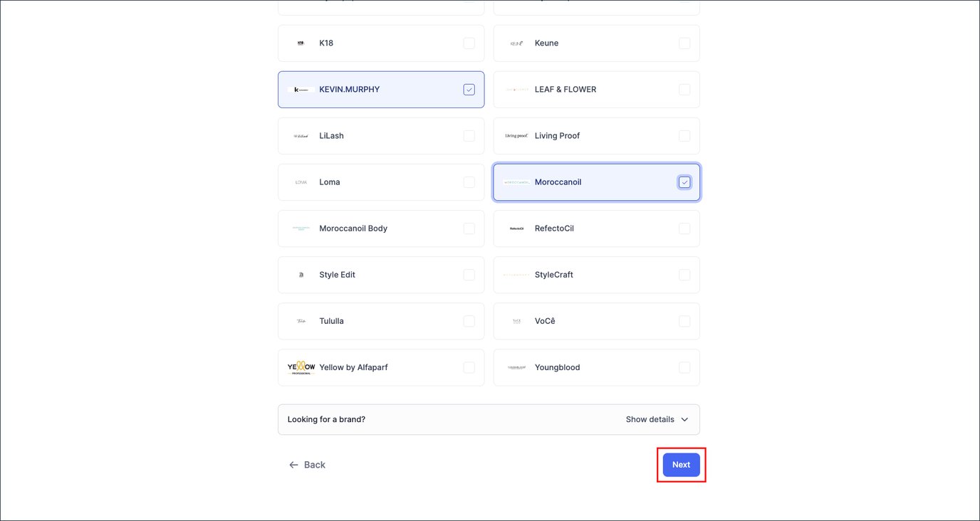The width and height of the screenshot is (980, 521).
Task: Click the LEAF & FLOWER logo
Action: pos(515,89)
